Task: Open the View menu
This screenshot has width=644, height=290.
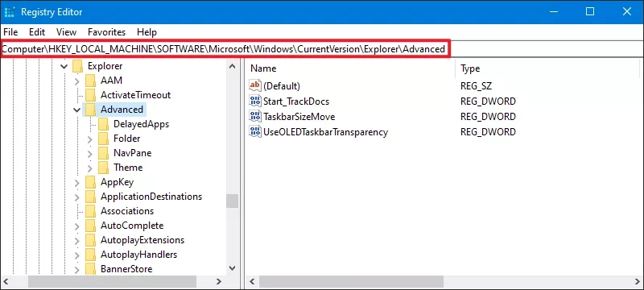Action: point(66,32)
